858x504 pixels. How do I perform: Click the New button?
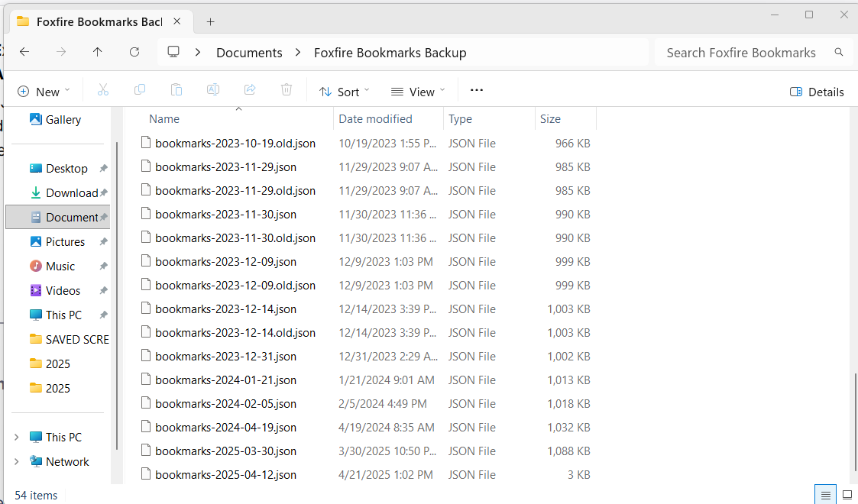[44, 92]
